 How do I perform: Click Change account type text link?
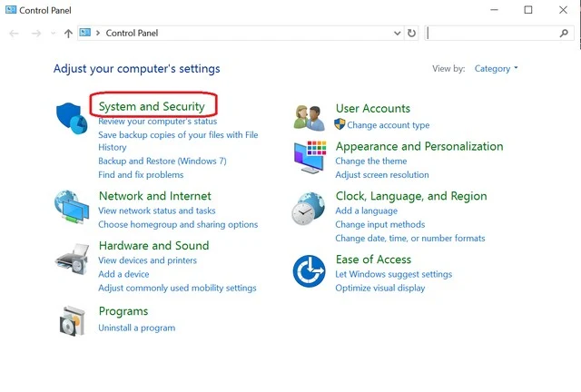pyautogui.click(x=389, y=125)
